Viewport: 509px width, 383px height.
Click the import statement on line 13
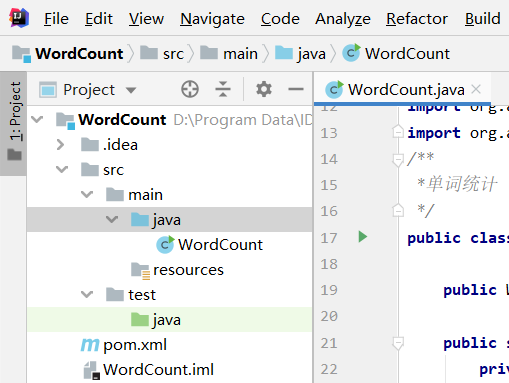(458, 133)
